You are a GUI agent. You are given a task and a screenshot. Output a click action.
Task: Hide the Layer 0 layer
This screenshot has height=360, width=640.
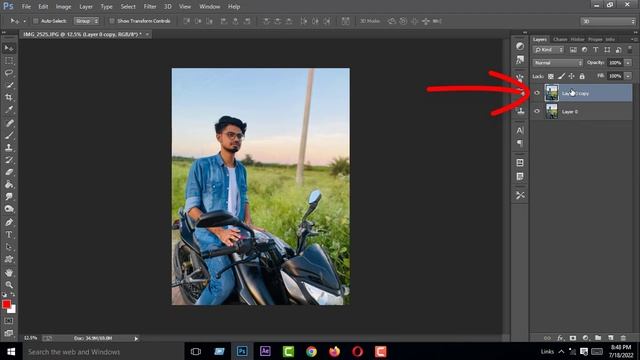(x=537, y=111)
